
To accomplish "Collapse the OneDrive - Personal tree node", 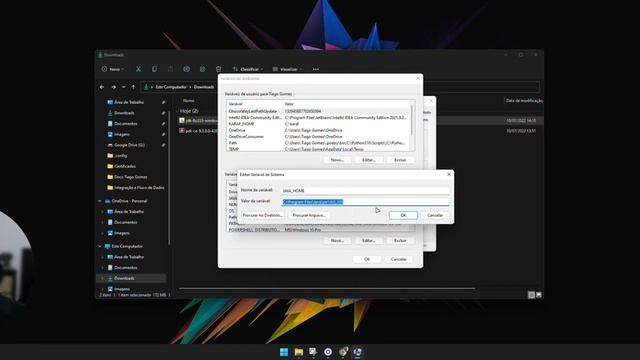I will tap(100, 201).
